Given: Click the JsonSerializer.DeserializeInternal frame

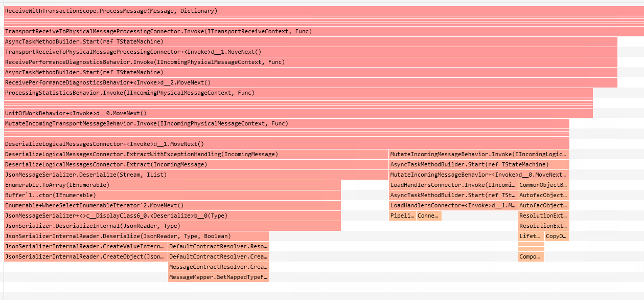Looking at the screenshot, I should click(172, 226).
